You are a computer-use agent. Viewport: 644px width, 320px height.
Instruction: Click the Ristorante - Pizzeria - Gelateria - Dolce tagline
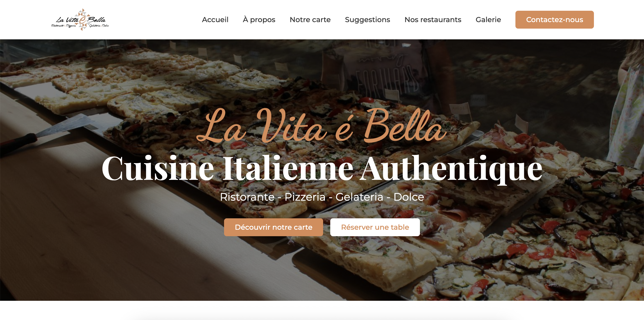[322, 197]
